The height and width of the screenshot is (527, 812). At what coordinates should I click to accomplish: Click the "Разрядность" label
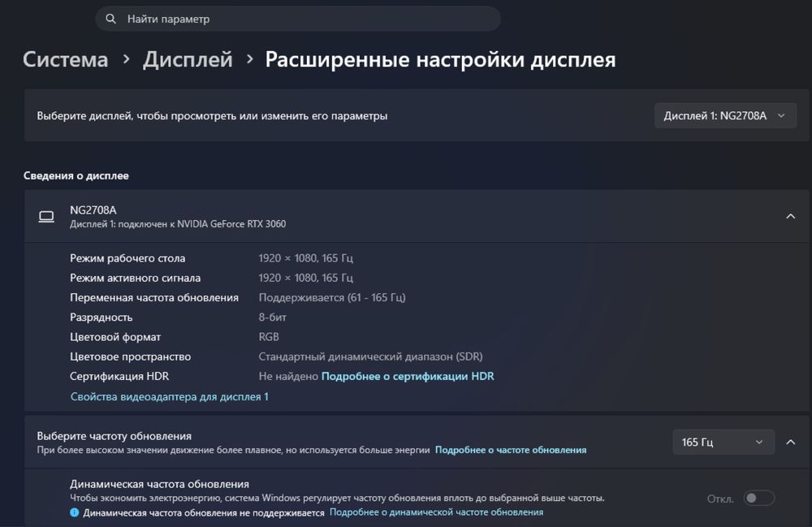click(x=101, y=317)
